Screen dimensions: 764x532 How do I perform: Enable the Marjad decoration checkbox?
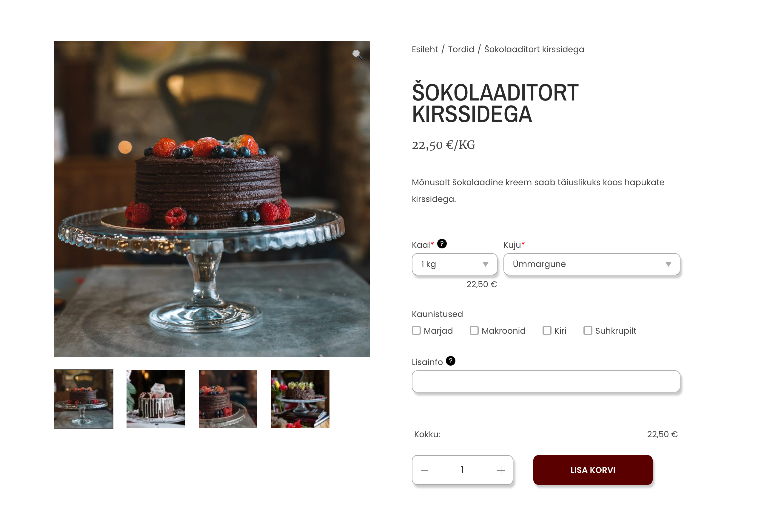coord(416,330)
